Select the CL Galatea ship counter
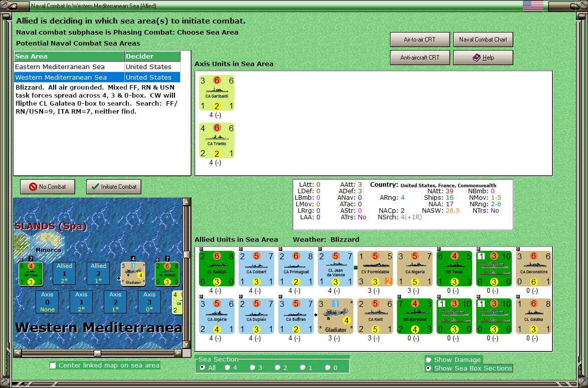 coord(533,316)
